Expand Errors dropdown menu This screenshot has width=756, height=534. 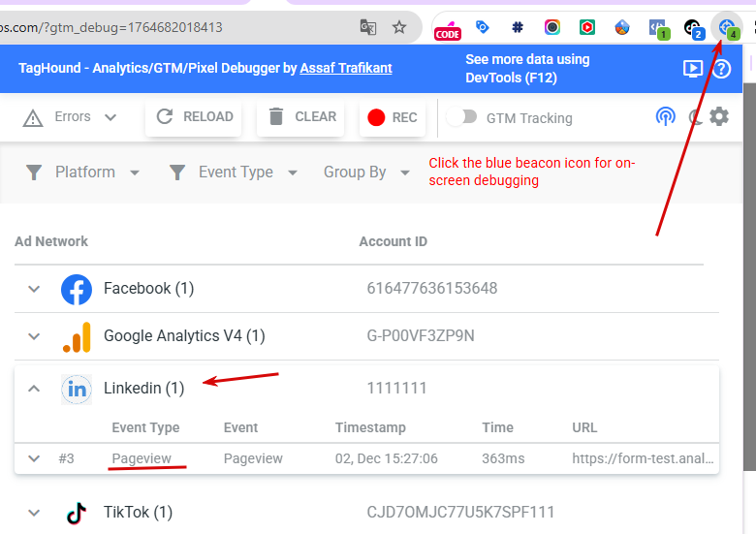pos(70,117)
